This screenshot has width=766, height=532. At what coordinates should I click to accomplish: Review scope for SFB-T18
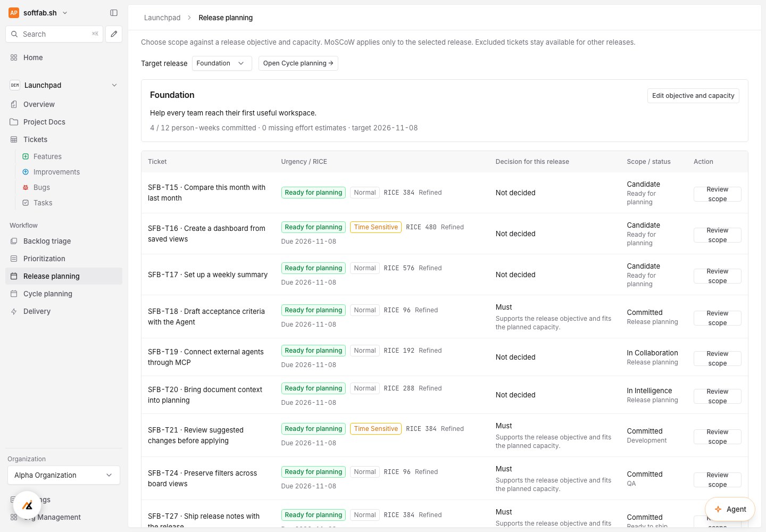click(x=717, y=318)
